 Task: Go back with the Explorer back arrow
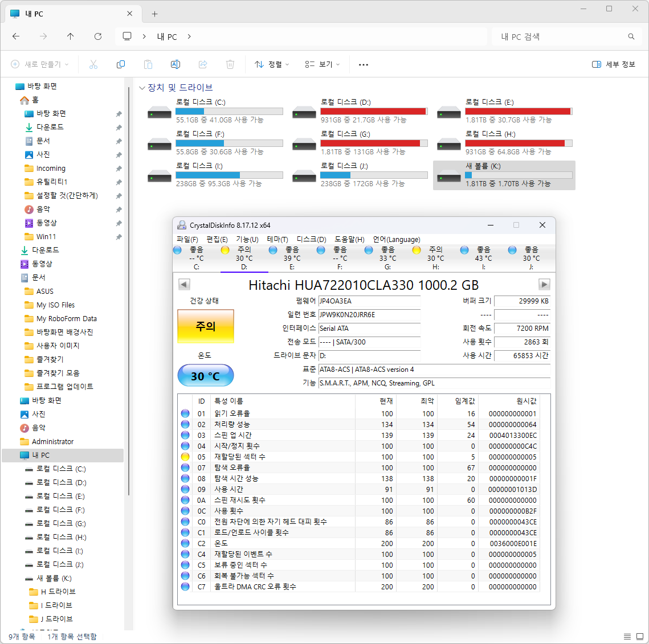coord(16,36)
